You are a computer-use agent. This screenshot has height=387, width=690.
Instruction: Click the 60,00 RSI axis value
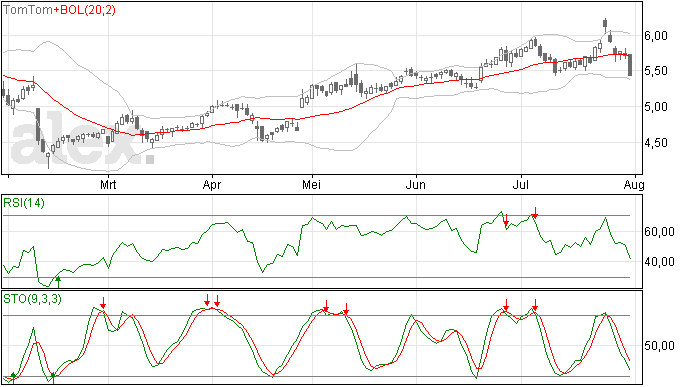(659, 232)
